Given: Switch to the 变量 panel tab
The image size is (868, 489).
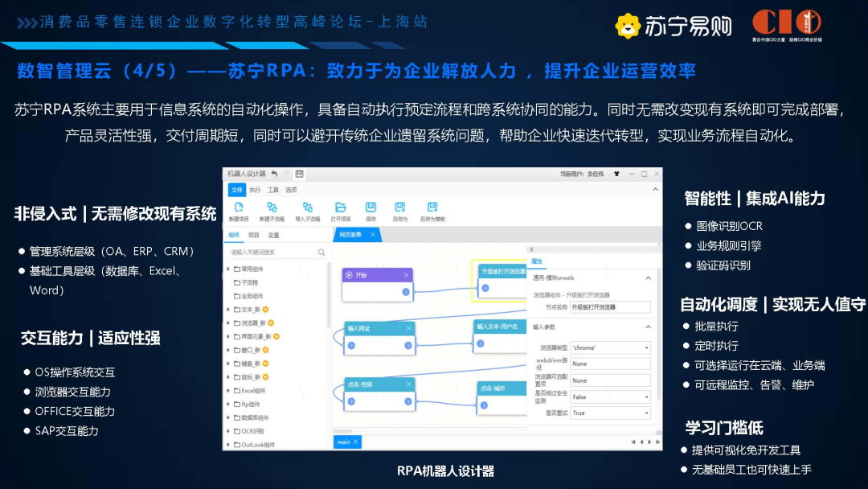Looking at the screenshot, I should (272, 235).
